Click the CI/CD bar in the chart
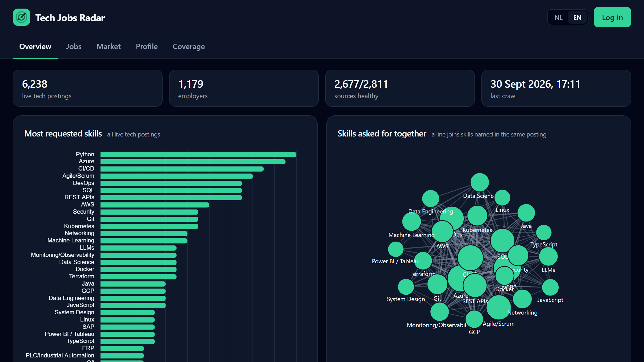 182,169
